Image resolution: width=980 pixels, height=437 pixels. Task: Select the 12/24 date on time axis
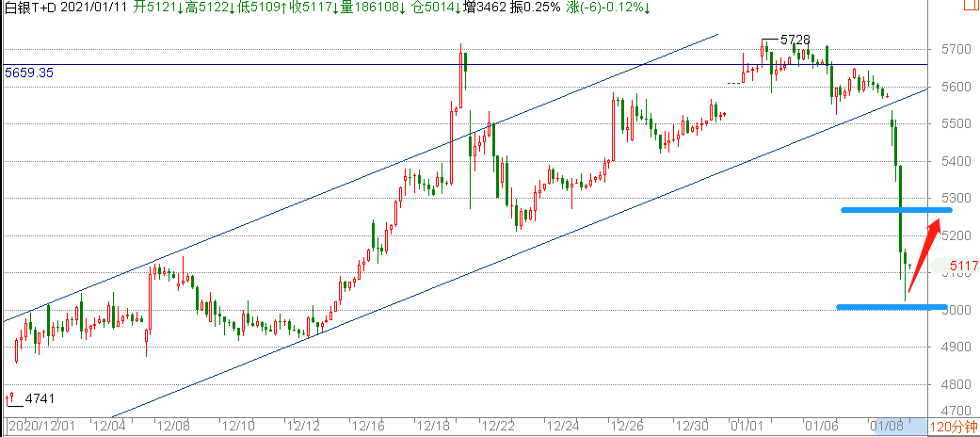[x=563, y=428]
